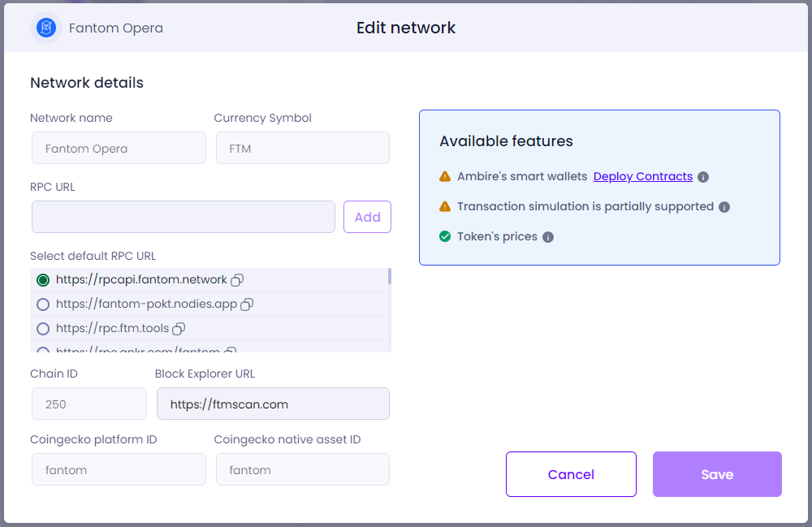Click the 'Available features' heading
Image resolution: width=812 pixels, height=527 pixels.
(506, 140)
